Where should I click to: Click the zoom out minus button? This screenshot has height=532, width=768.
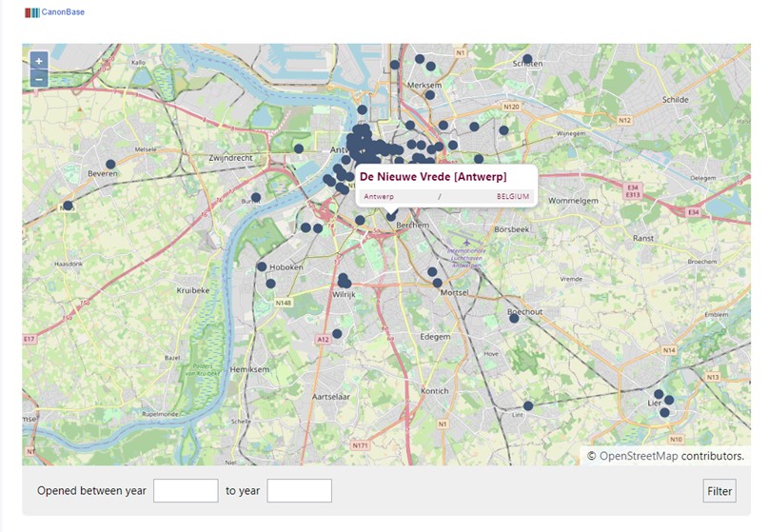pyautogui.click(x=39, y=79)
